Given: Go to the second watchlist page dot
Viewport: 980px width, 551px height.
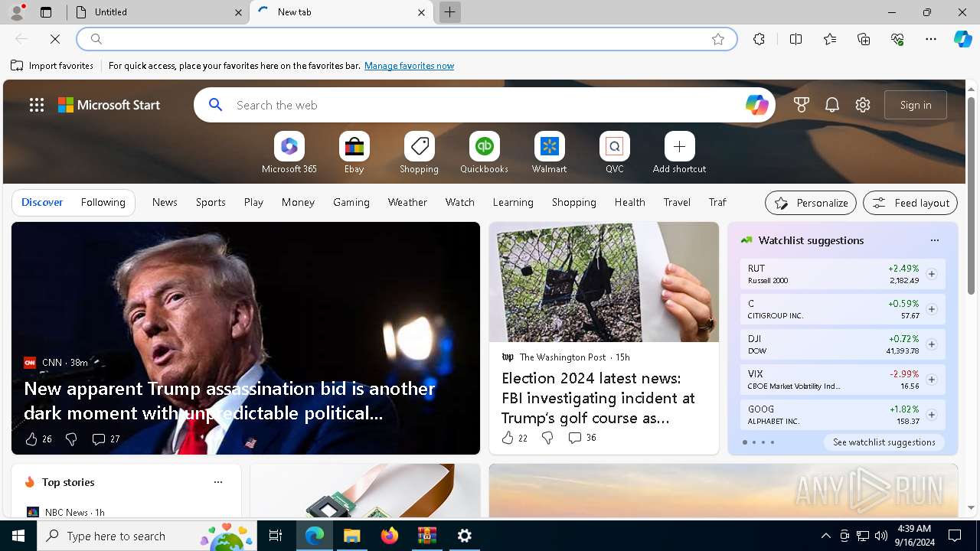Looking at the screenshot, I should (x=753, y=442).
